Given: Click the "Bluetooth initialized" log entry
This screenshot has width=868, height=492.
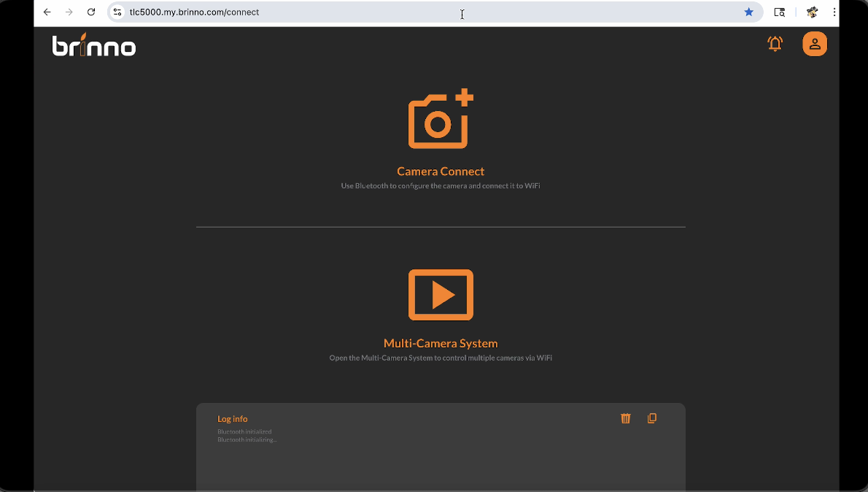Looking at the screenshot, I should coord(244,431).
